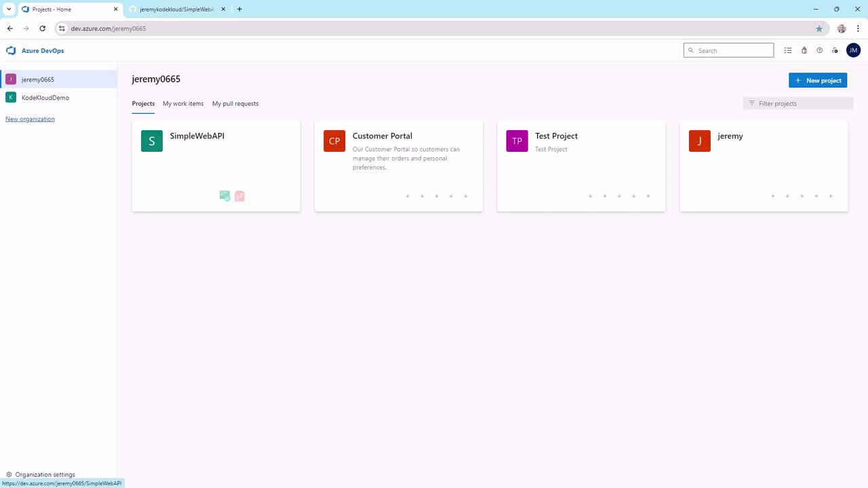868x488 pixels.
Task: Click the jeremy0665 page heading
Action: pyautogui.click(x=156, y=79)
